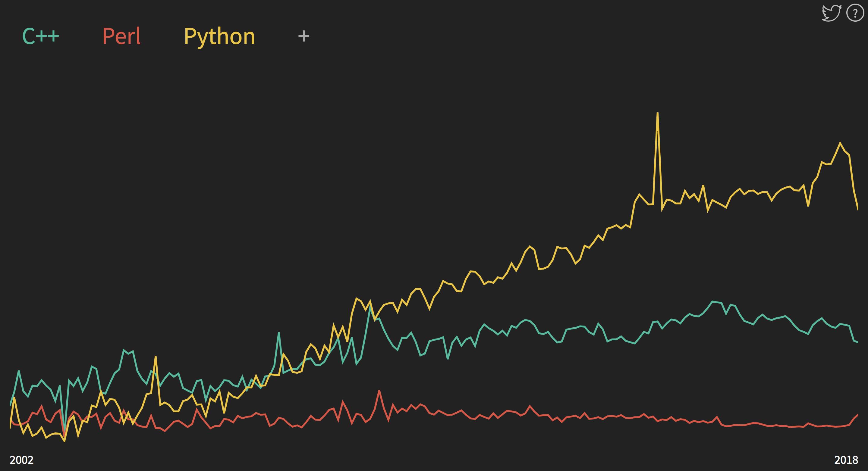Toggle the yellow Python legend label
This screenshot has height=471, width=868.
[x=219, y=36]
